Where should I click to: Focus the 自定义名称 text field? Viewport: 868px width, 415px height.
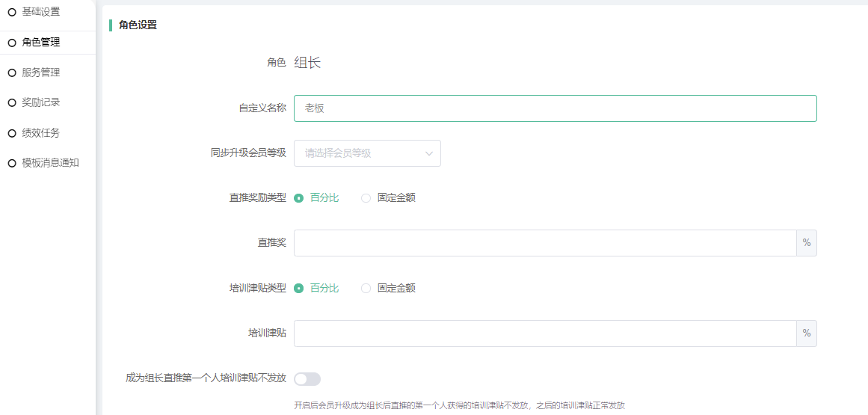tap(555, 108)
